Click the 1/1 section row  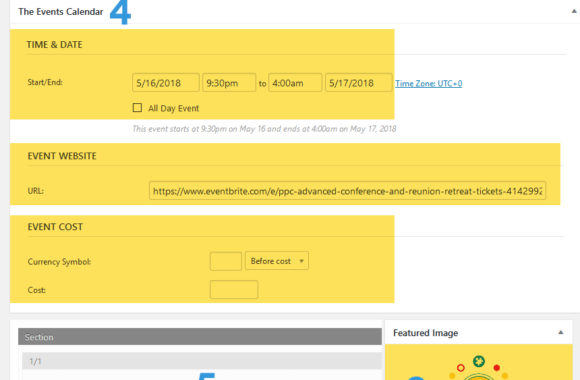coord(202,361)
